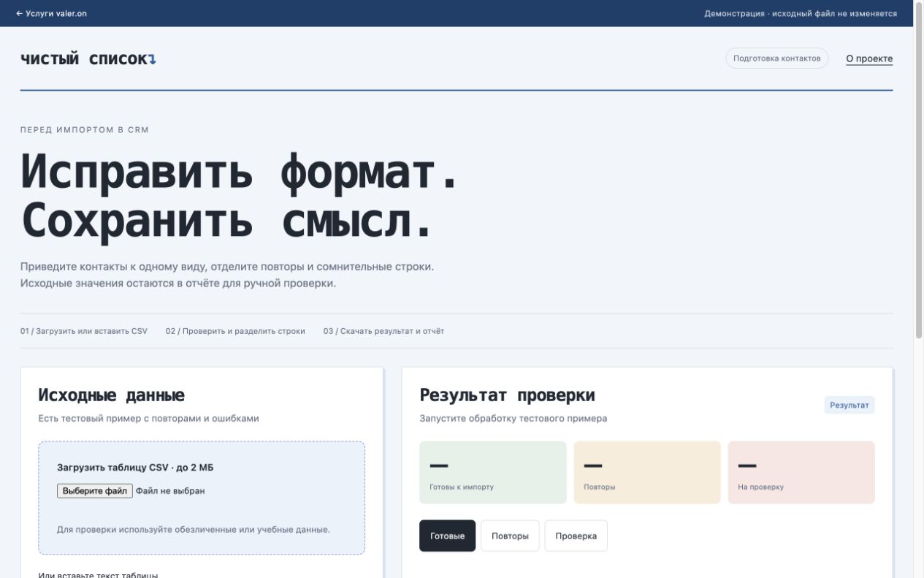Screen dimensions: 924x578
Task: Select the 'На проверку' stat card
Action: (801, 472)
